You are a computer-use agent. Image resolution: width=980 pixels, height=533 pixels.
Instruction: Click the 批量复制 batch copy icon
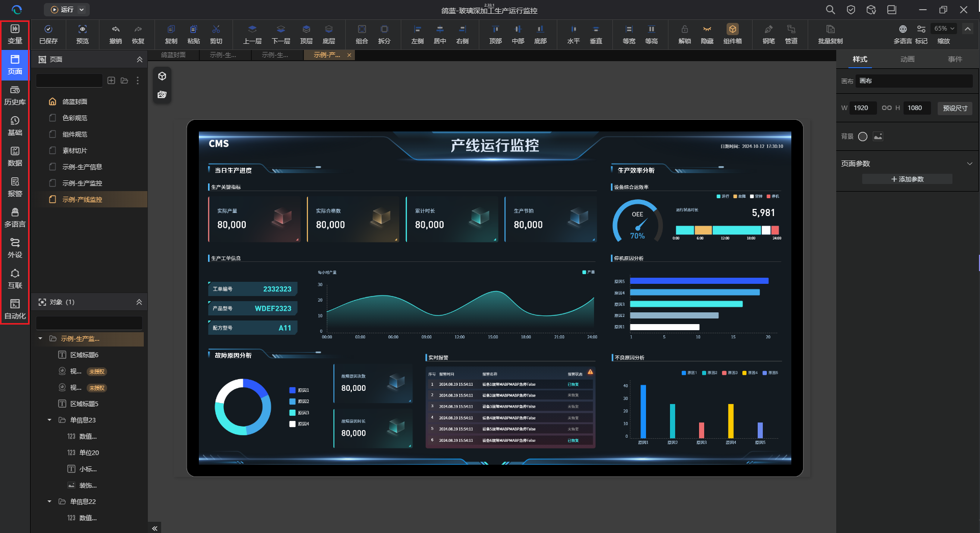[x=830, y=34]
